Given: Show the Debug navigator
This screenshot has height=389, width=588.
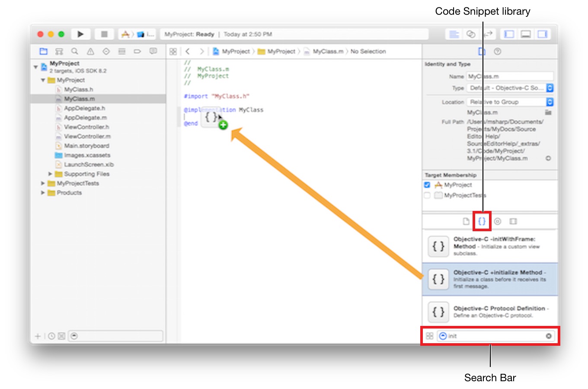Looking at the screenshot, I should 122,51.
